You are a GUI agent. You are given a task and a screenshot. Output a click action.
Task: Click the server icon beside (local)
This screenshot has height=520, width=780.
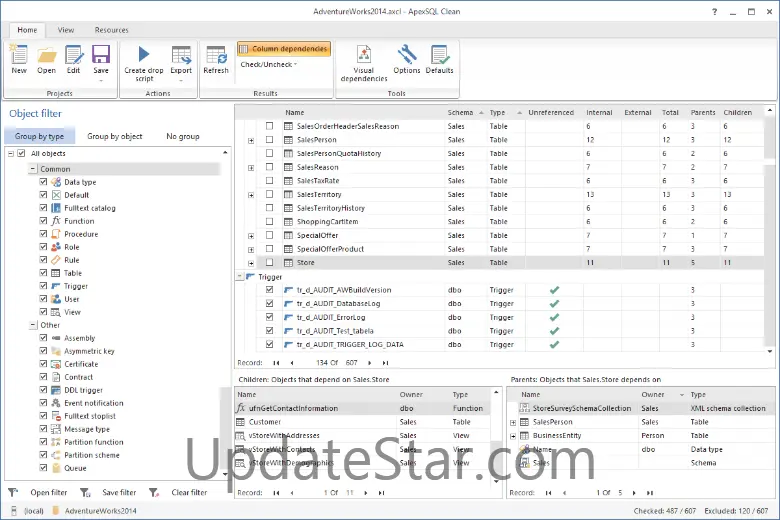[14, 511]
